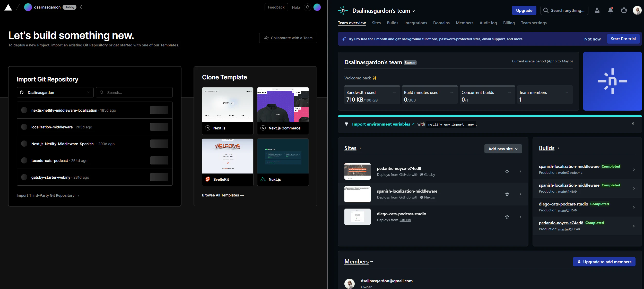
Task: Switch to the Members tab
Action: pyautogui.click(x=465, y=23)
